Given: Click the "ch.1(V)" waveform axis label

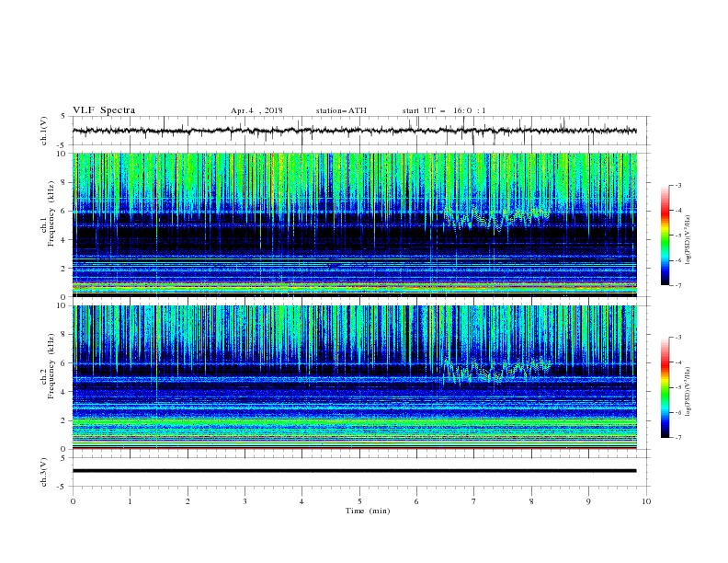Looking at the screenshot, I should [x=44, y=131].
